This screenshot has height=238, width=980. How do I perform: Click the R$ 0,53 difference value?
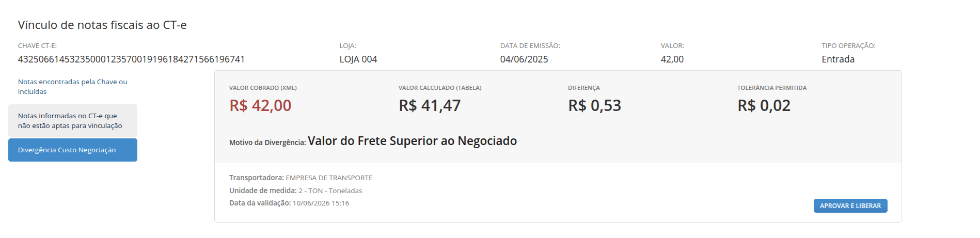tap(594, 105)
